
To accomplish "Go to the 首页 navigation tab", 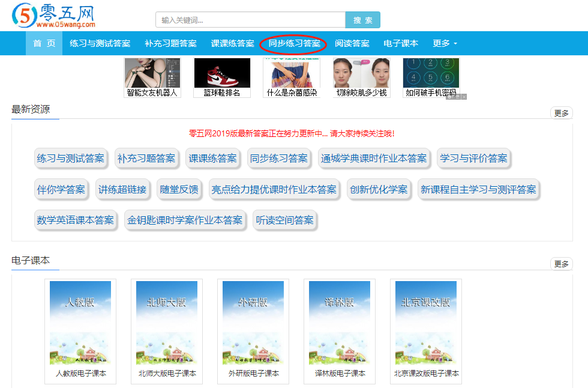I will pyautogui.click(x=44, y=43).
